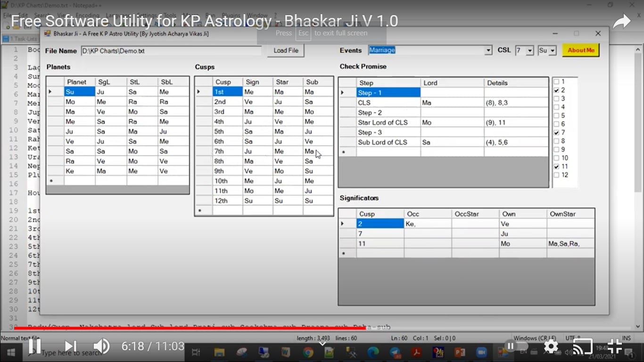Exit full screen mode icon

click(614, 346)
